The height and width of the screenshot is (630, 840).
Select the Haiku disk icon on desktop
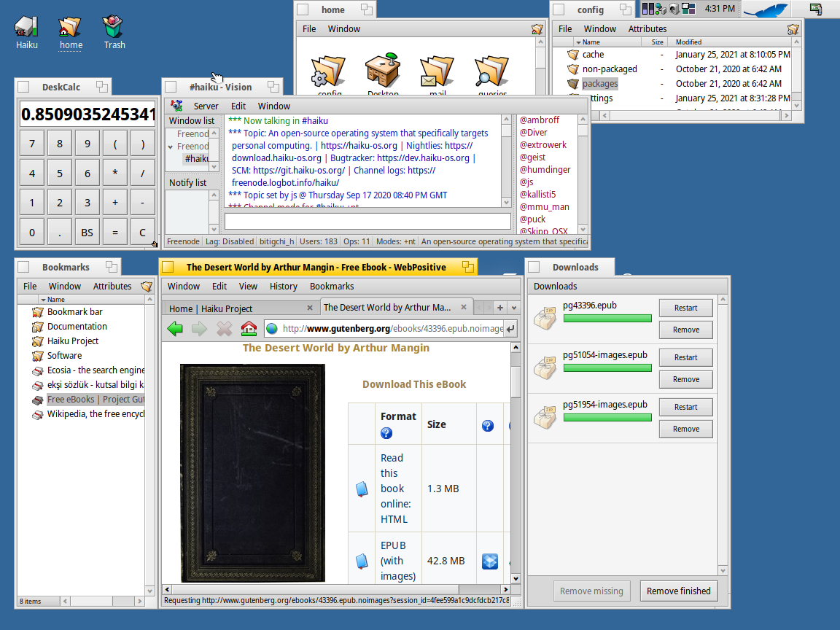(26, 26)
